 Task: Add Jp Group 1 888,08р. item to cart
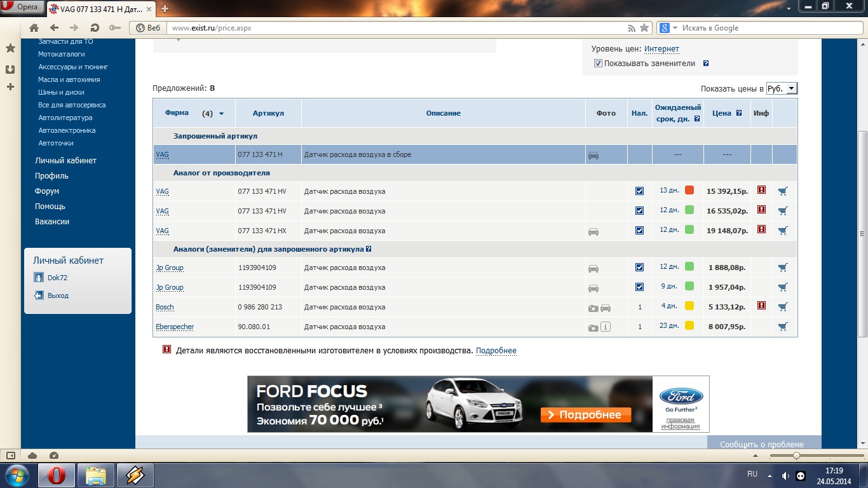(782, 268)
